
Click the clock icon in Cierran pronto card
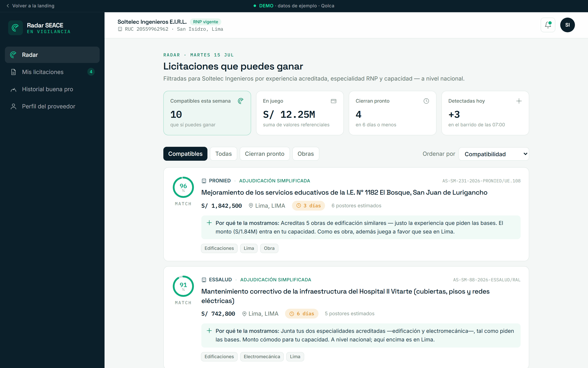tap(426, 101)
